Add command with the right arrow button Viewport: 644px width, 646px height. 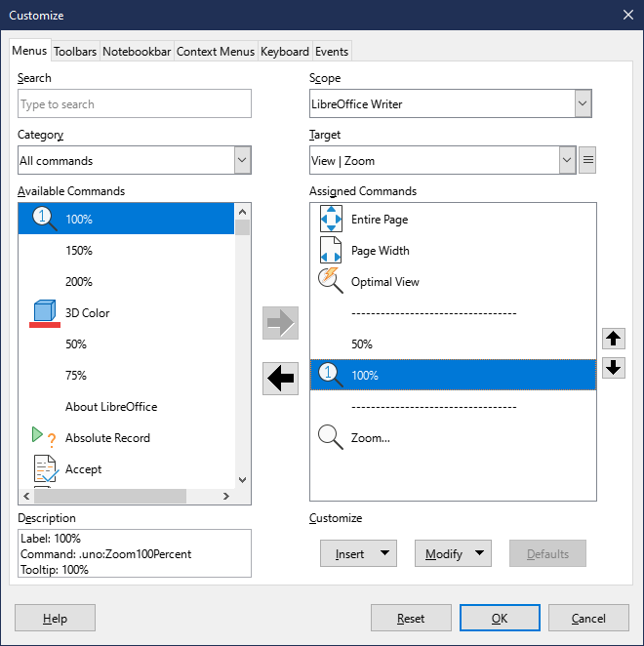pos(281,323)
